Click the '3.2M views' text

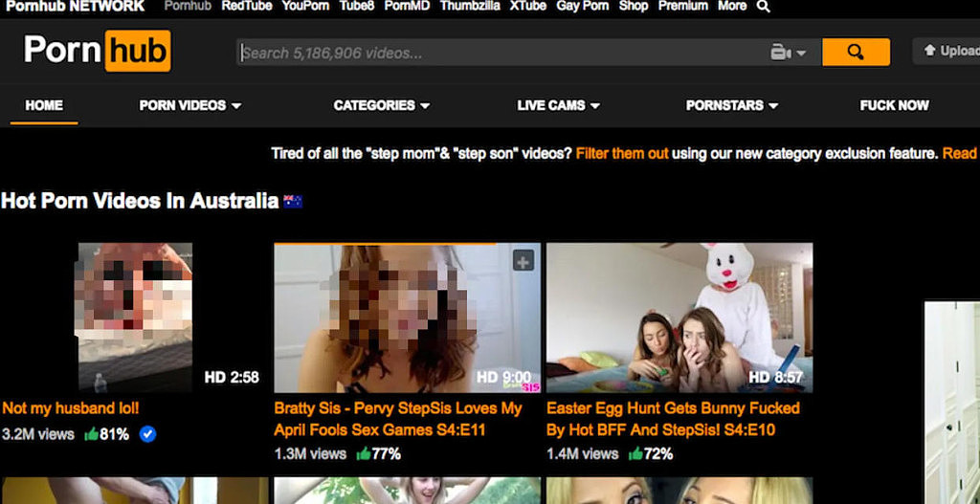tap(38, 434)
